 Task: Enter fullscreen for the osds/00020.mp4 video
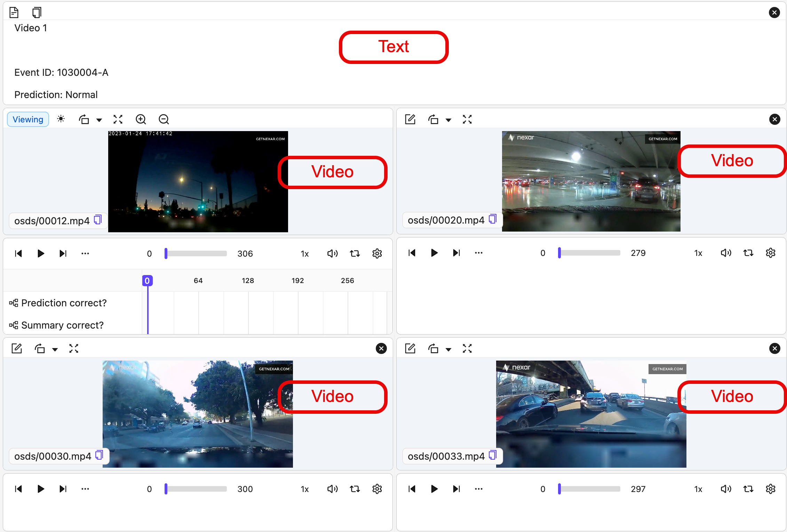(x=467, y=119)
